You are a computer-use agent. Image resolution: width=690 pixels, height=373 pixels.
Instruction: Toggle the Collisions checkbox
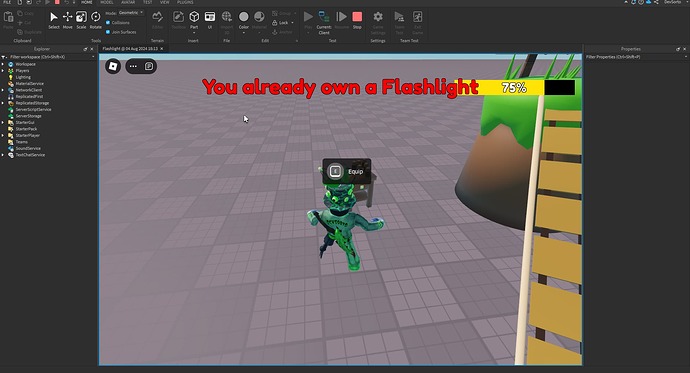[108, 23]
